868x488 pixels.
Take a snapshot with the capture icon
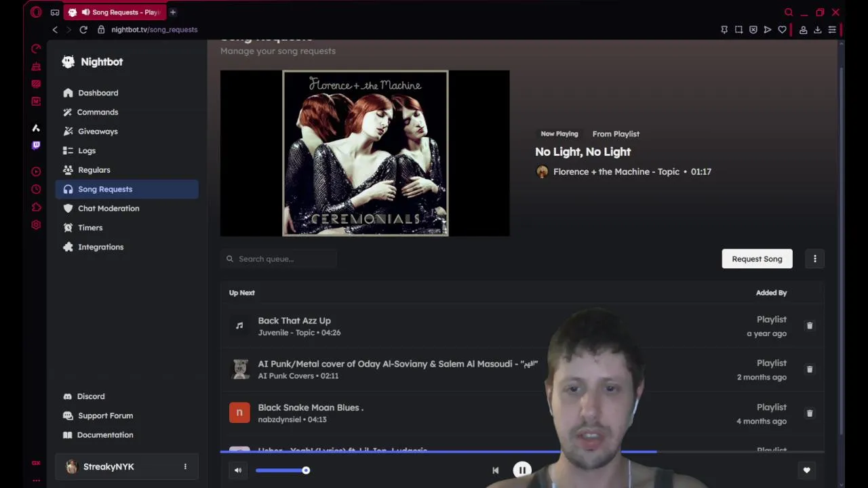pyautogui.click(x=738, y=30)
